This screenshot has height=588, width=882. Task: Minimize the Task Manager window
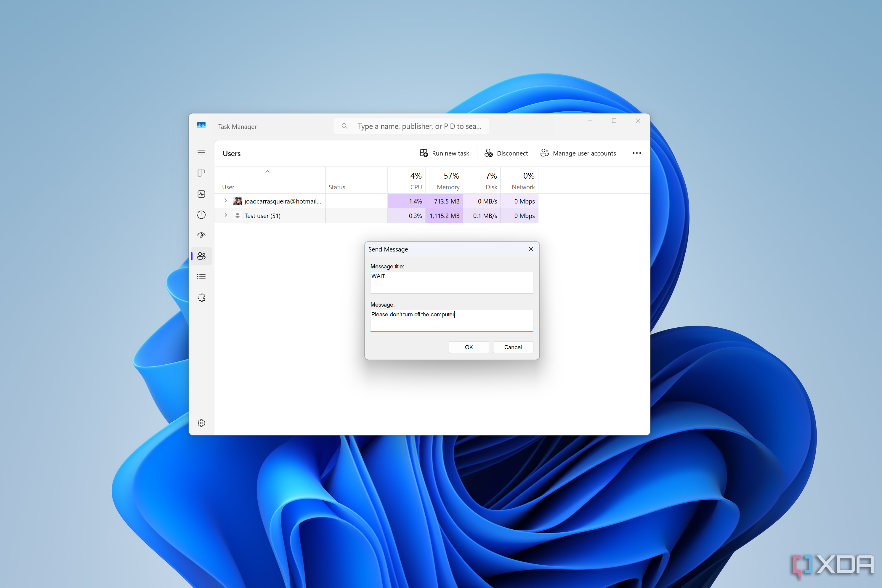(x=590, y=121)
